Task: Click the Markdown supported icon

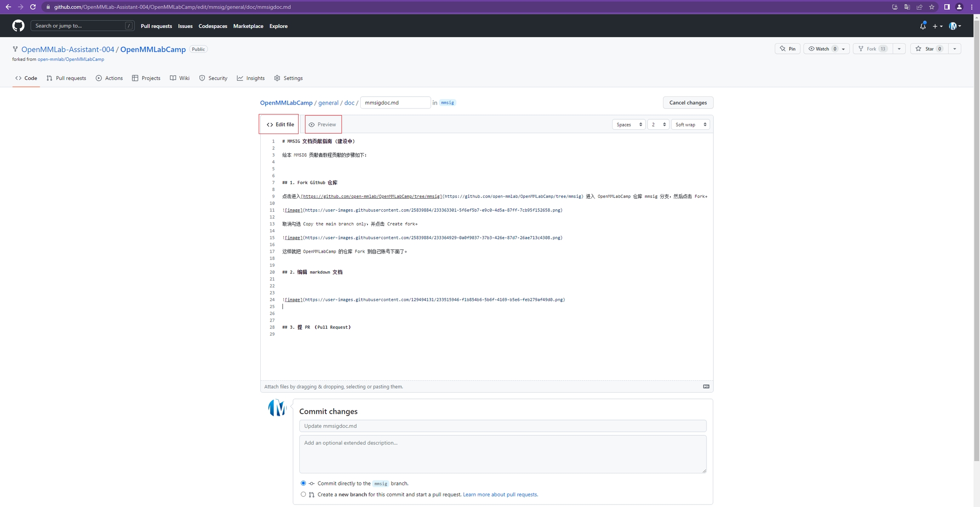Action: pos(706,387)
